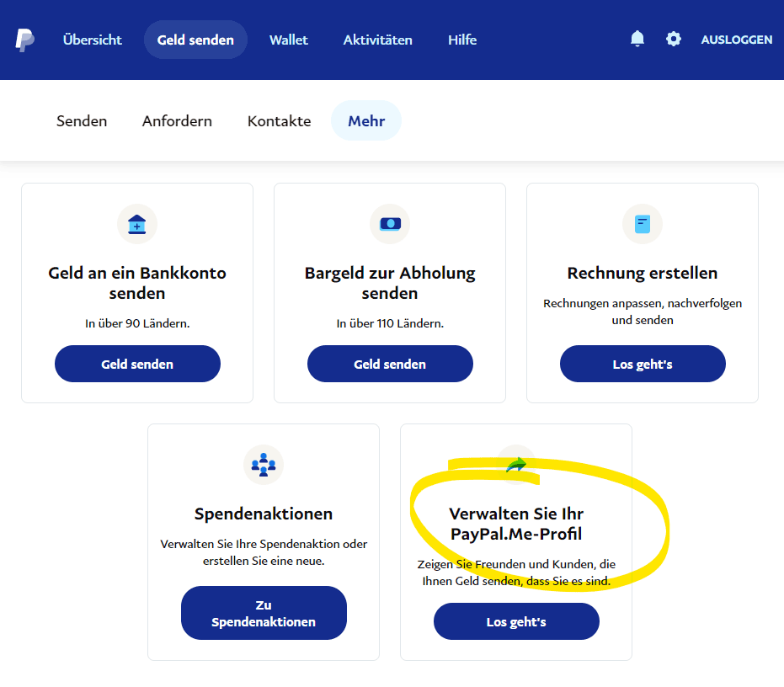Click the PayPal logo in the header

pos(24,40)
